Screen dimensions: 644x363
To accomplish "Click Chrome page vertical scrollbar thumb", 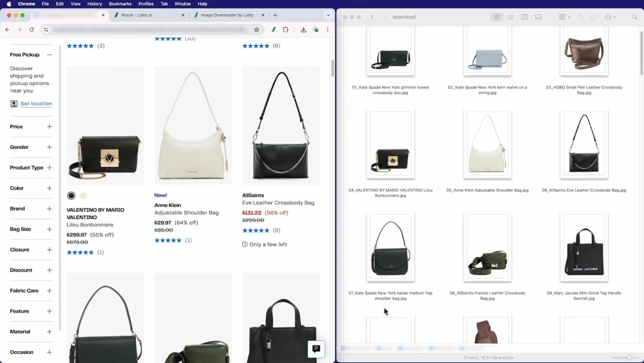I will tap(333, 68).
